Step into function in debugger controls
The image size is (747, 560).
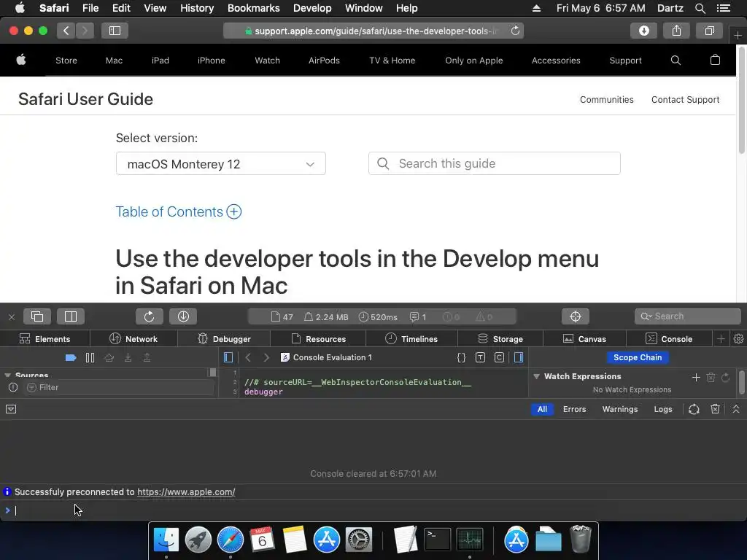128,357
